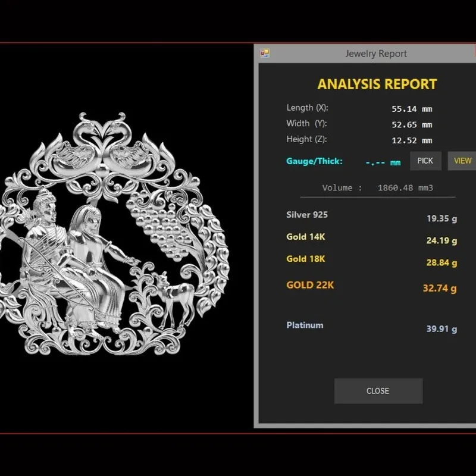Select the Jewelry Report title bar
This screenshot has height=476, width=476.
[365, 54]
